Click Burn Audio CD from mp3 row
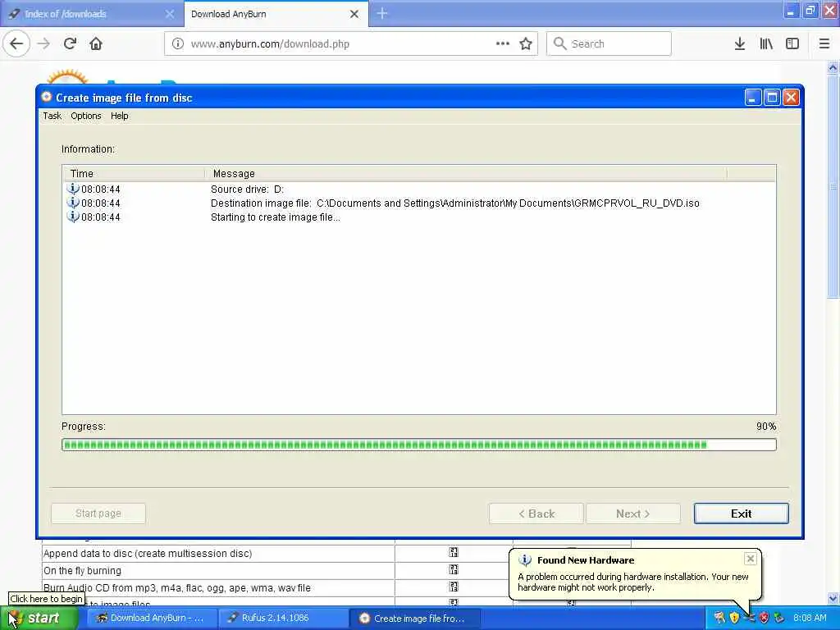This screenshot has height=630, width=840. pos(336,587)
